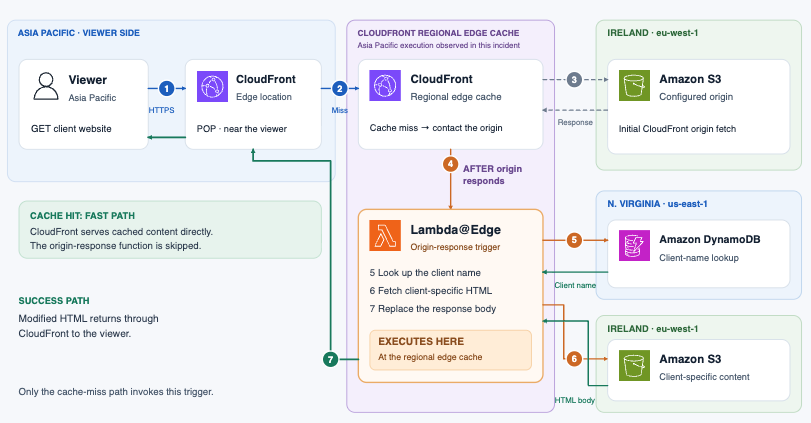Click the 'Client name' return arrow label
Image resolution: width=811 pixels, height=423 pixels.
tap(575, 285)
